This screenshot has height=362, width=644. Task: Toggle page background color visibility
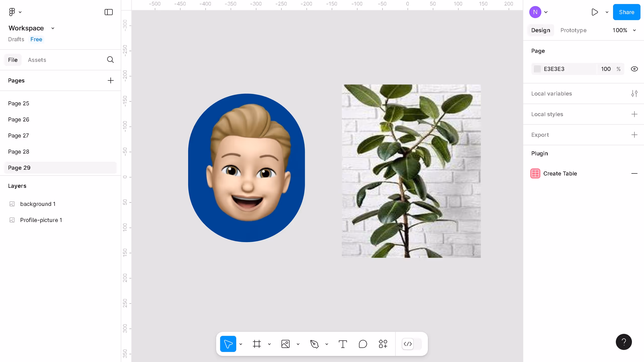click(634, 69)
